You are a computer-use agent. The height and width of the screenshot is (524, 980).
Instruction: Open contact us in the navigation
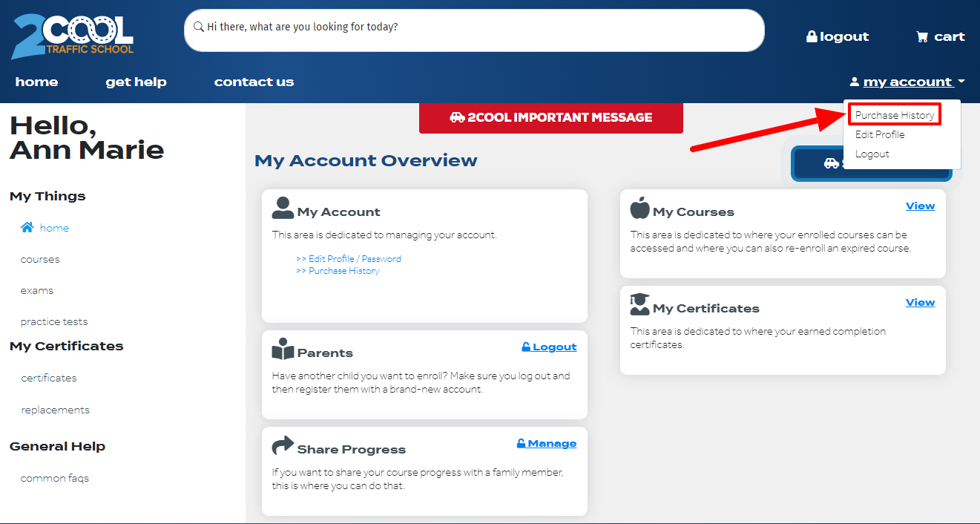[x=254, y=82]
